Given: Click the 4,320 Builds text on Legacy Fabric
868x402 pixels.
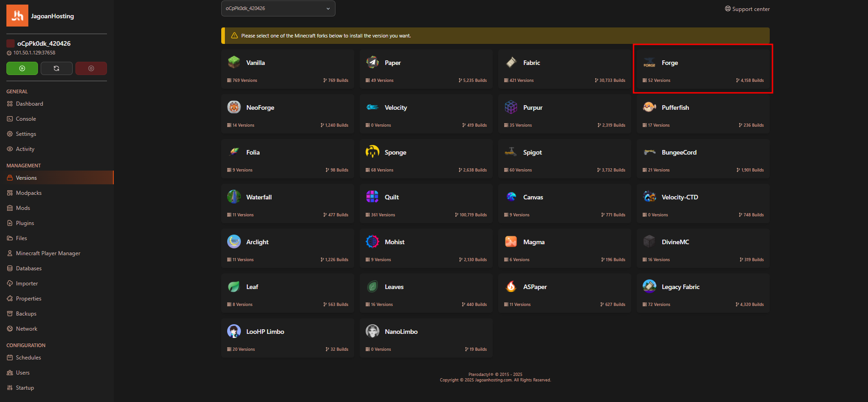Looking at the screenshot, I should click(752, 305).
